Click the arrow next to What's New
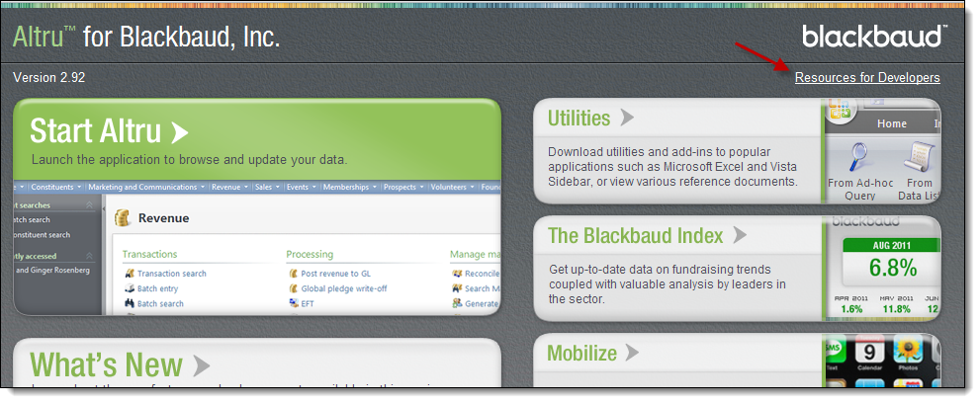The width and height of the screenshot is (980, 403). (x=201, y=366)
